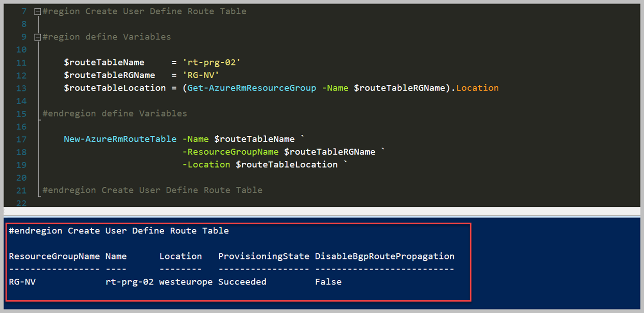Click the False value in console output
This screenshot has width=644, height=313.
click(x=328, y=282)
